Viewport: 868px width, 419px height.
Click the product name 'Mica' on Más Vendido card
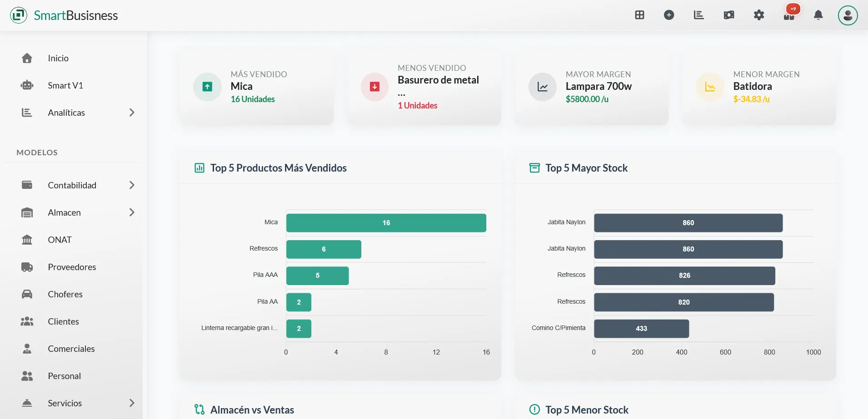[x=241, y=86]
